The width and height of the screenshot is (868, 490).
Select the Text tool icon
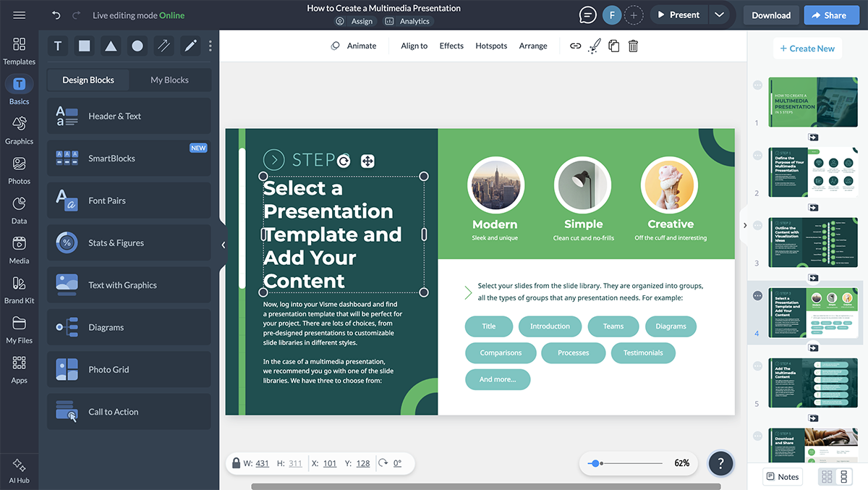(58, 46)
